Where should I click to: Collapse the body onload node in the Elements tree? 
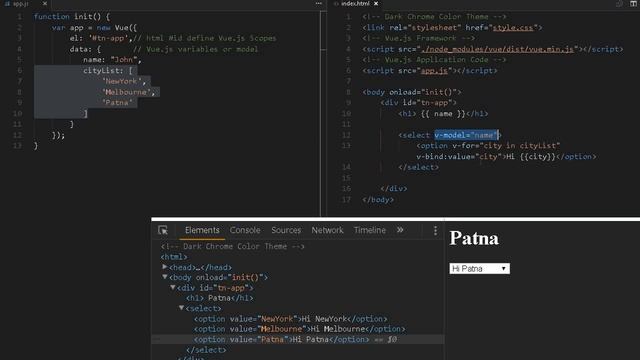164,277
